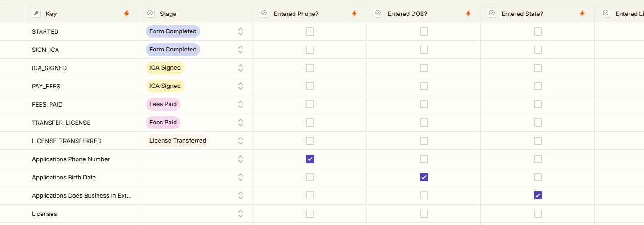Uncheck Entered DOB? for Applications Birth Date

[424, 177]
